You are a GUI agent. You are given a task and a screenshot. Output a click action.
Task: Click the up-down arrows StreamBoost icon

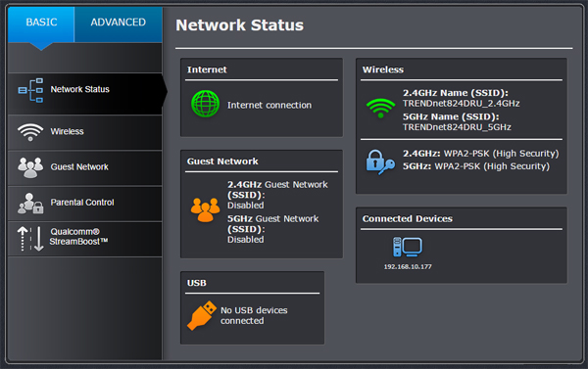click(30, 239)
